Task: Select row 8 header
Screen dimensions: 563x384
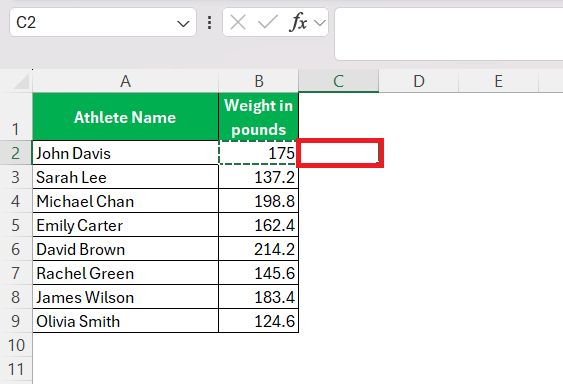Action: click(16, 297)
